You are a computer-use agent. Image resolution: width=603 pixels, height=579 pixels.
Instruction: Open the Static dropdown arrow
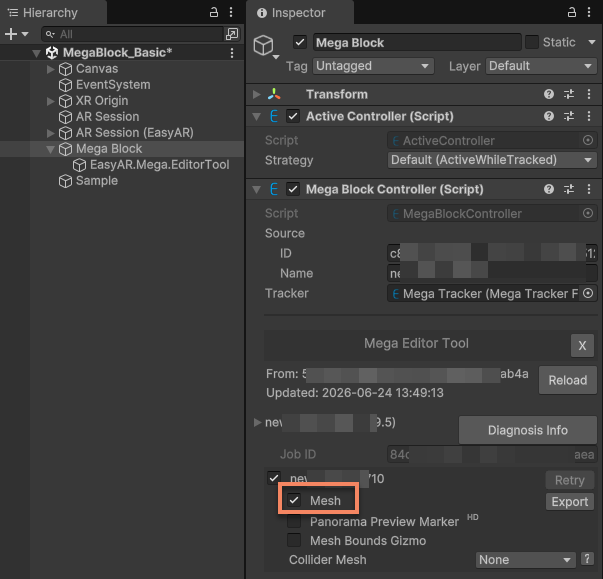[592, 42]
